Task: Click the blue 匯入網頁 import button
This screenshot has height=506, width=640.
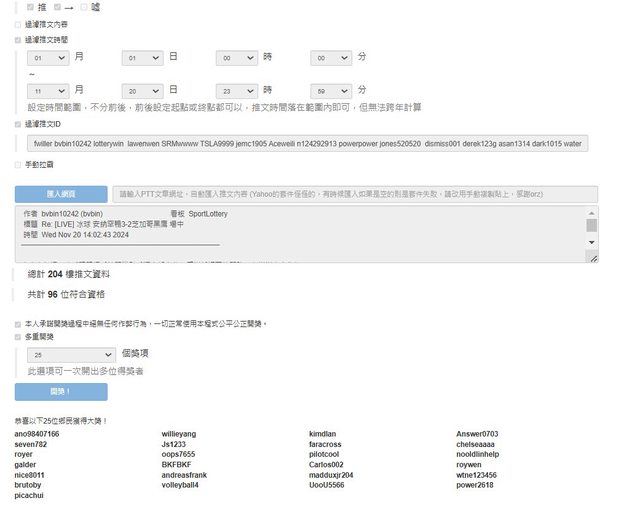Action: pyautogui.click(x=61, y=194)
